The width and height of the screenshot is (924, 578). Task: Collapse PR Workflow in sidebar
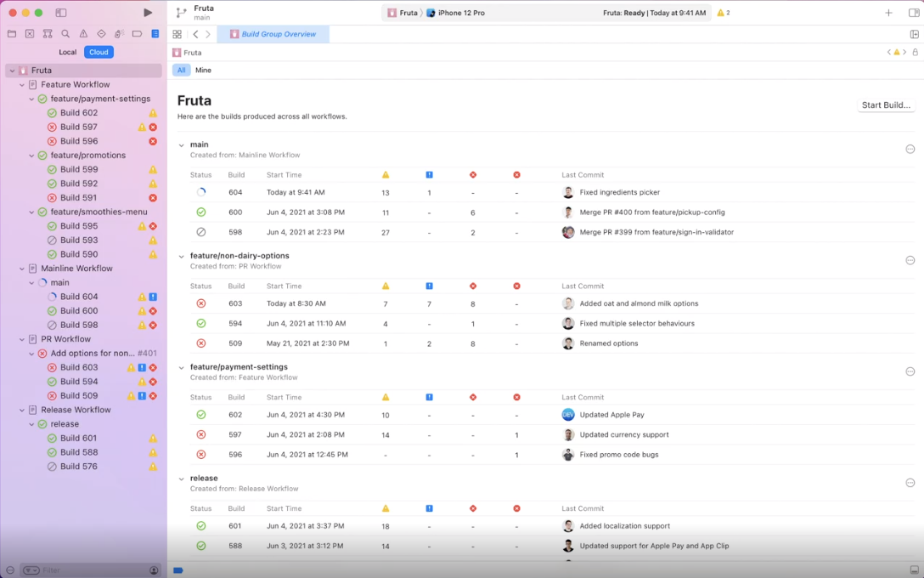point(22,339)
